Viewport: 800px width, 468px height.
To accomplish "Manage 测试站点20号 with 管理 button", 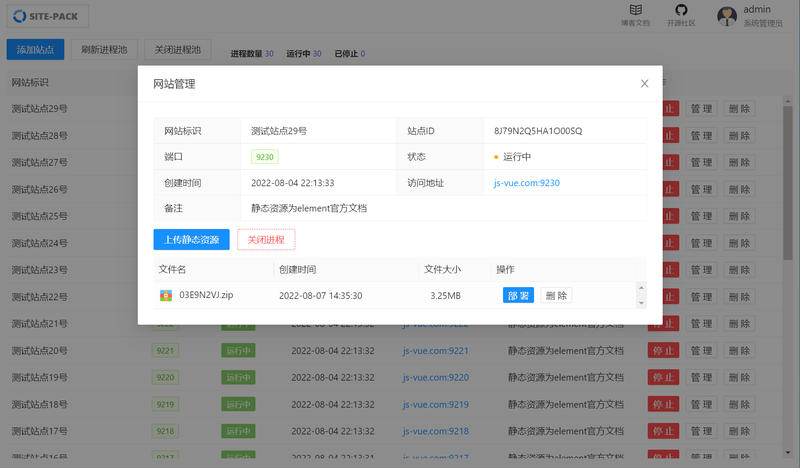I will click(x=701, y=351).
